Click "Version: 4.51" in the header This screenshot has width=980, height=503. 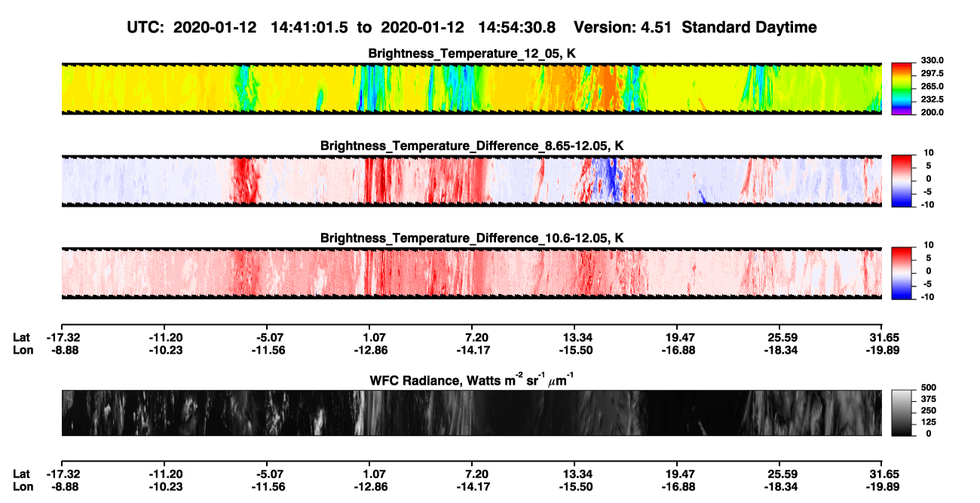tap(623, 28)
